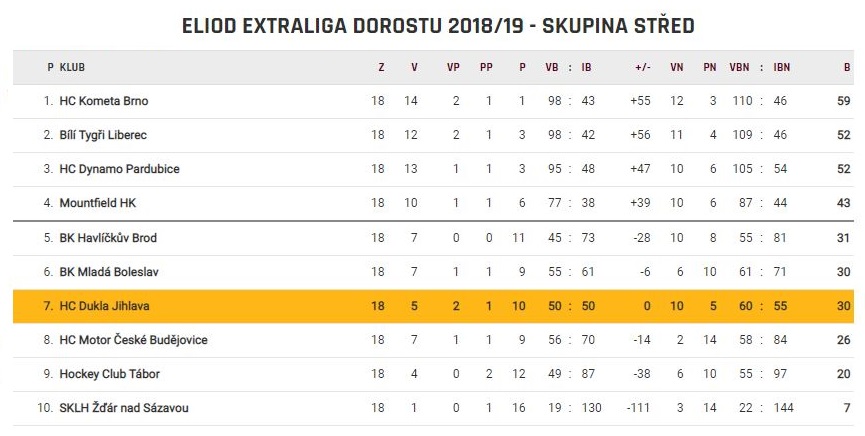
Task: Click the V wins column header
Action: (x=414, y=67)
